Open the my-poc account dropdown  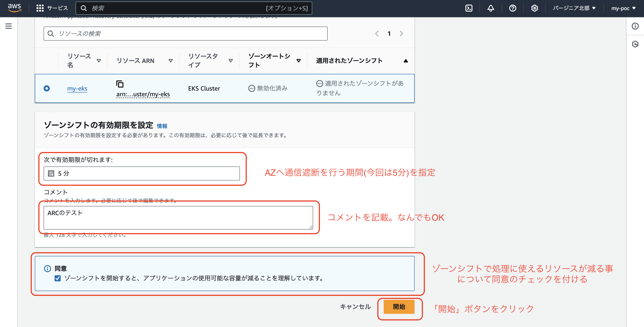click(623, 8)
